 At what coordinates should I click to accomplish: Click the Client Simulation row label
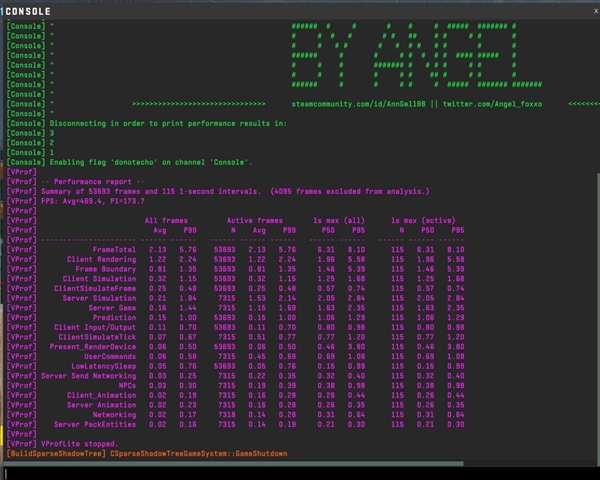99,279
